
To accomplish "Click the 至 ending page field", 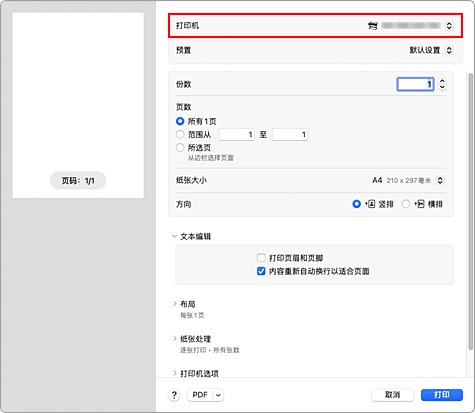I will pos(290,135).
